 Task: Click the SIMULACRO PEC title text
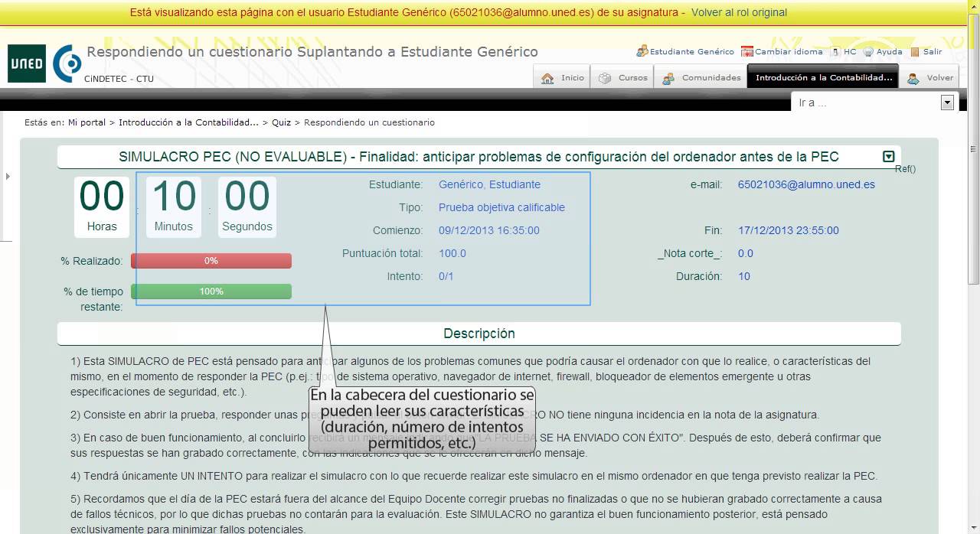(x=479, y=157)
